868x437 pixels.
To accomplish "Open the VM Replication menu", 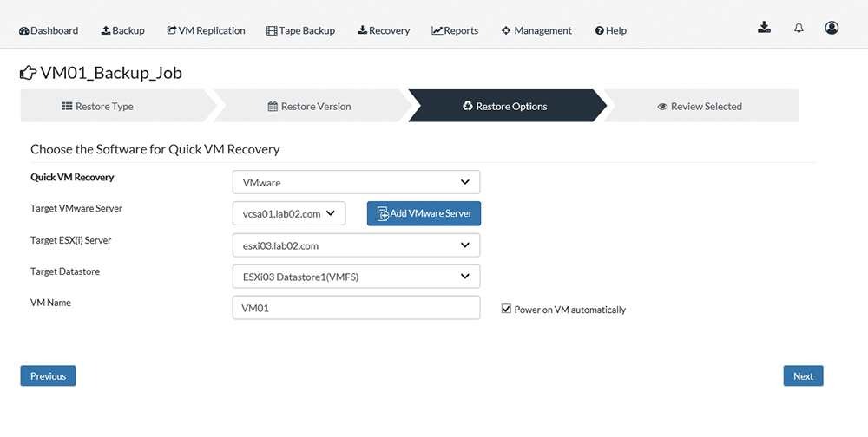I will pos(206,30).
